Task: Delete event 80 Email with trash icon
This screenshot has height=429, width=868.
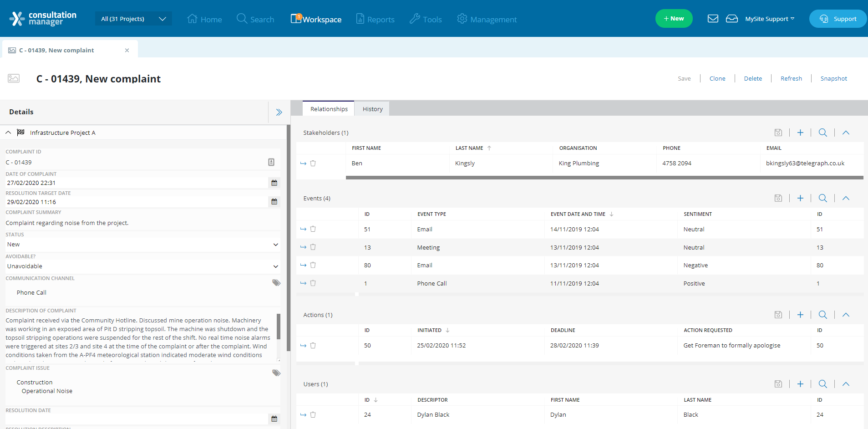Action: (x=313, y=265)
